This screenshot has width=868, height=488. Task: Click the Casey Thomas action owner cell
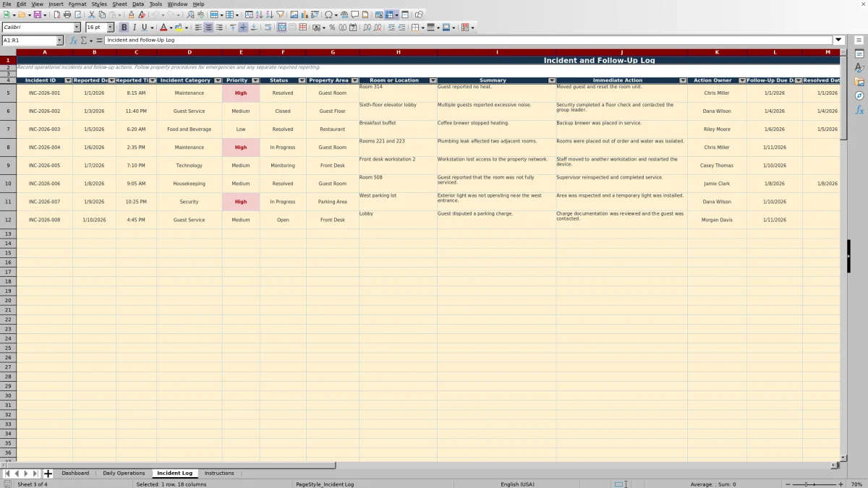717,166
